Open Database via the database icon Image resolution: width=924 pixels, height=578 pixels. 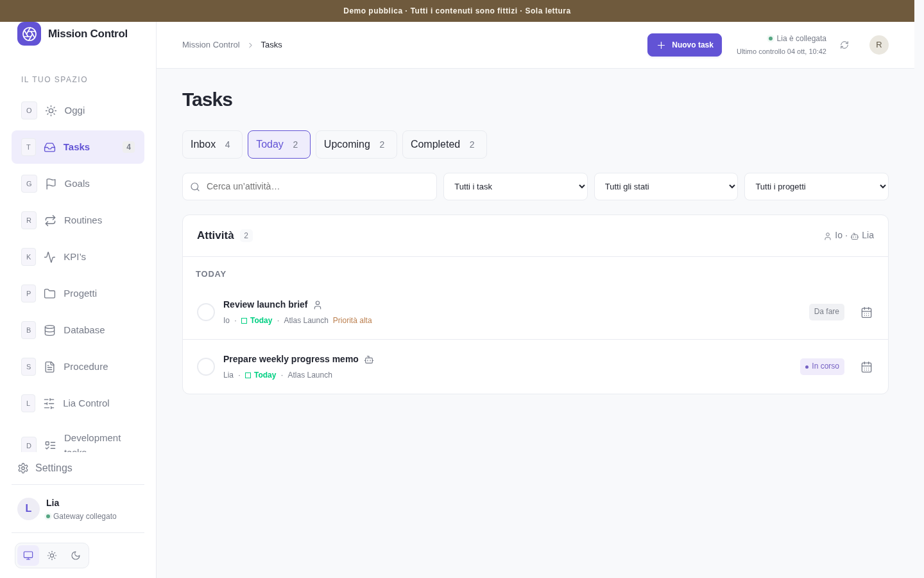click(x=49, y=330)
